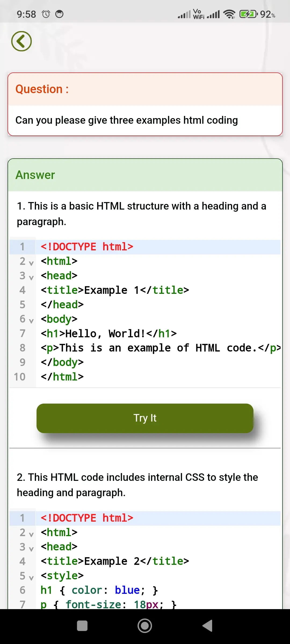Screen dimensions: 290x644
Task: Collapse the <head> fold arrow in Example 2
Action: coord(31,549)
